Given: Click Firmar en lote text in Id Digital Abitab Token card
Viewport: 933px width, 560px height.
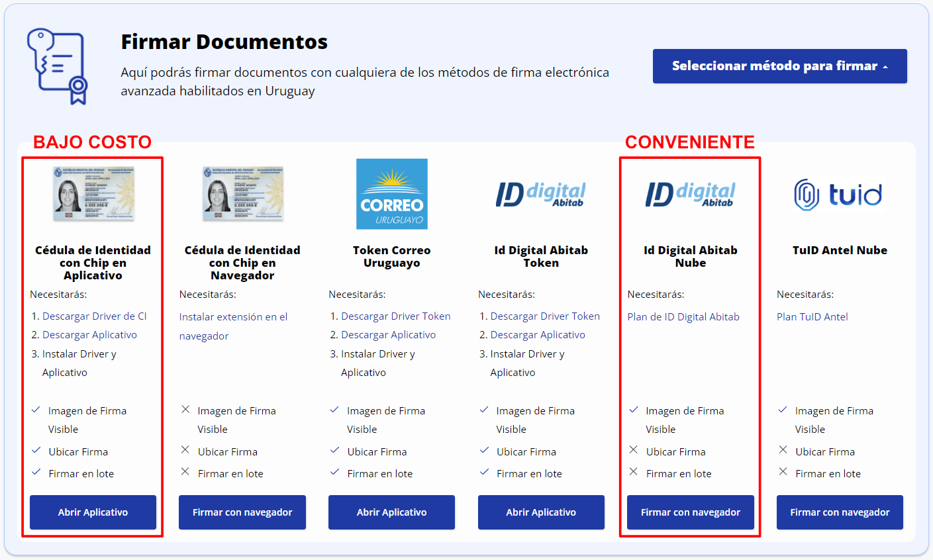Looking at the screenshot, I should click(x=530, y=474).
